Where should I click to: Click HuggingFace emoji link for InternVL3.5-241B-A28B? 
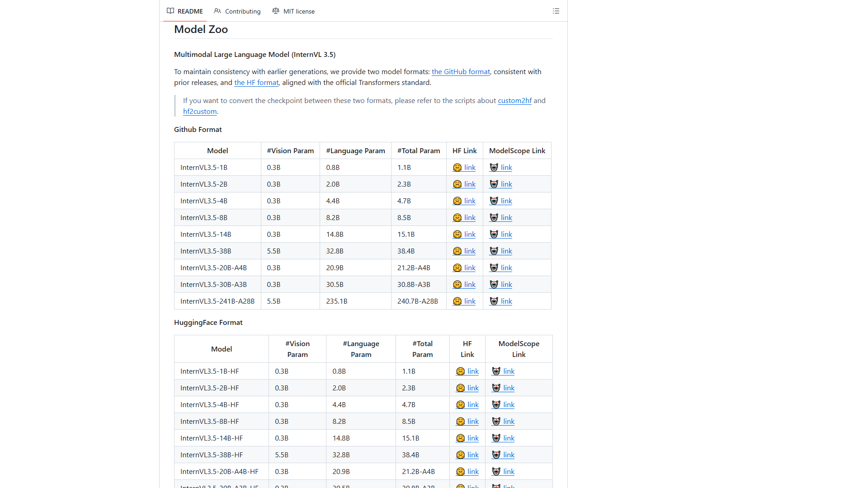click(464, 301)
